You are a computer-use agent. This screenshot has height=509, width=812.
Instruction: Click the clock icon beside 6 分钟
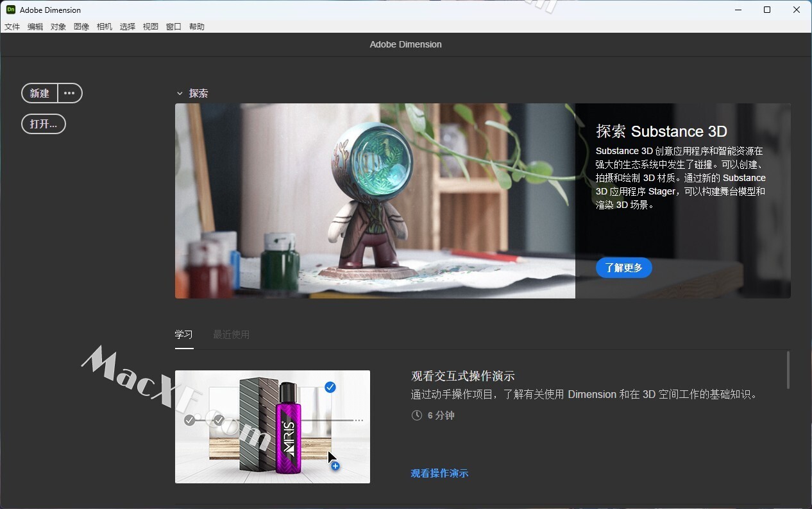click(x=417, y=415)
